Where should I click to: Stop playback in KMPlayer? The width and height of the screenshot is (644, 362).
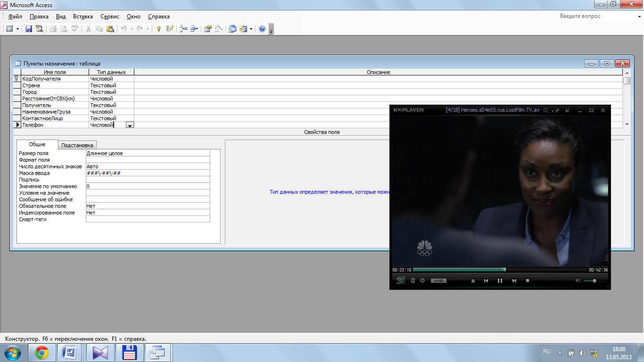click(x=528, y=280)
